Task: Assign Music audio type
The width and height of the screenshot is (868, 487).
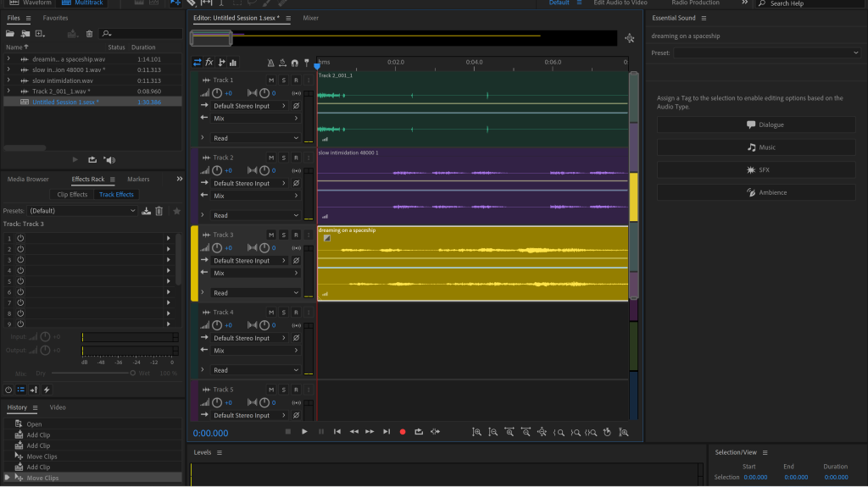Action: pos(756,147)
